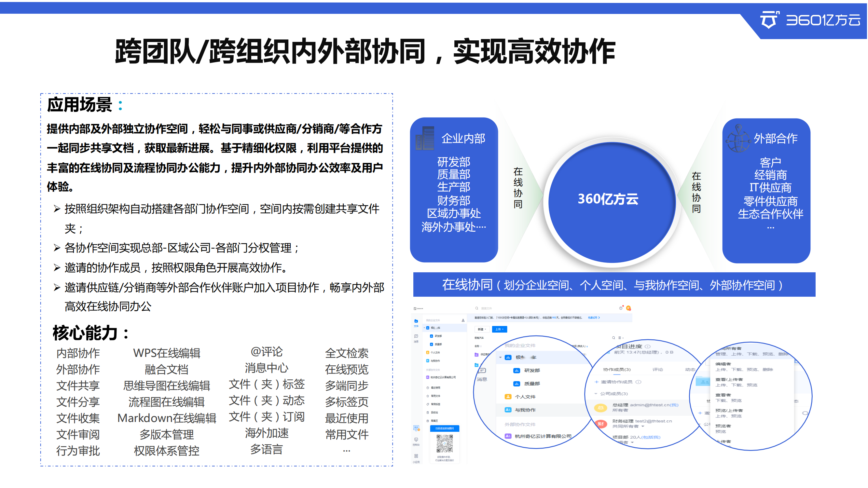Click the red 财 avatar
The height and width of the screenshot is (488, 868).
pyautogui.click(x=601, y=424)
